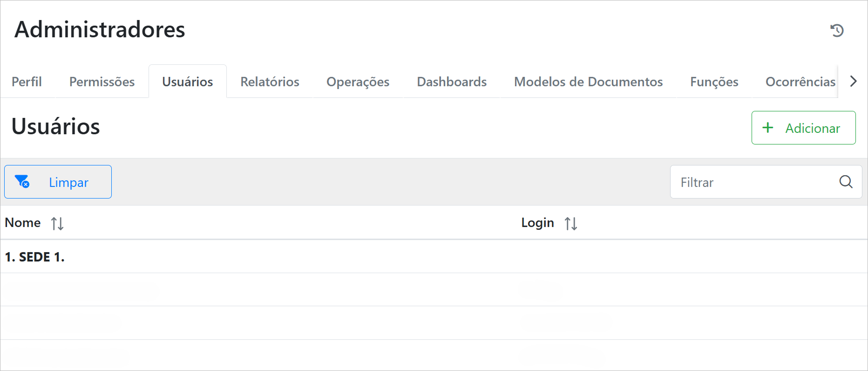Sort by Nome using arrows icon
The image size is (868, 371).
57,224
